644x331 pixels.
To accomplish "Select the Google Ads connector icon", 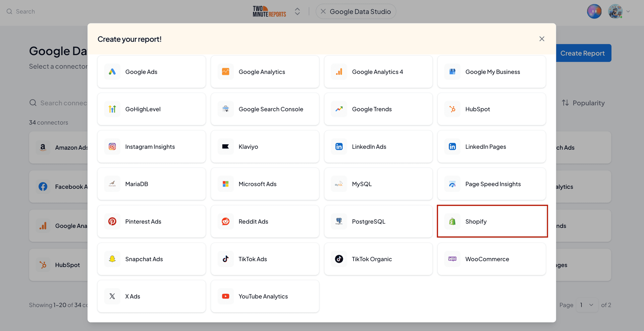I will [x=112, y=72].
